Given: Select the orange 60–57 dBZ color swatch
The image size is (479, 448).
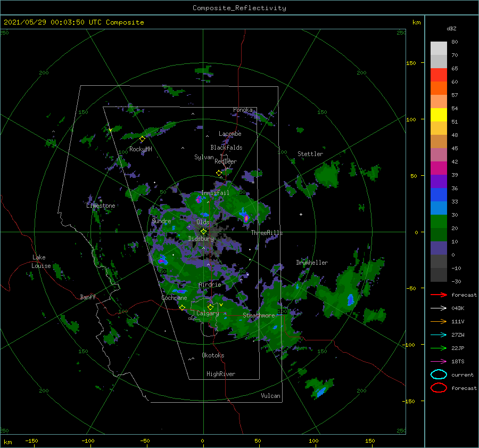Looking at the screenshot, I should coord(439,88).
